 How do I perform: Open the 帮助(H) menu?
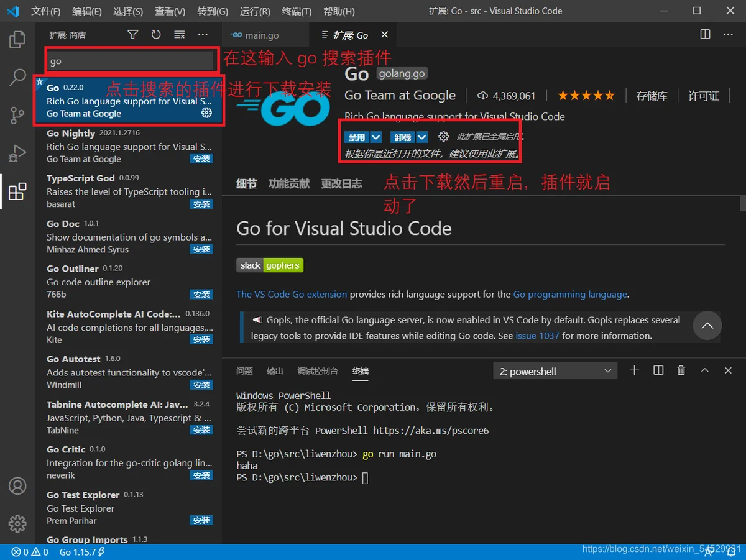pyautogui.click(x=339, y=11)
